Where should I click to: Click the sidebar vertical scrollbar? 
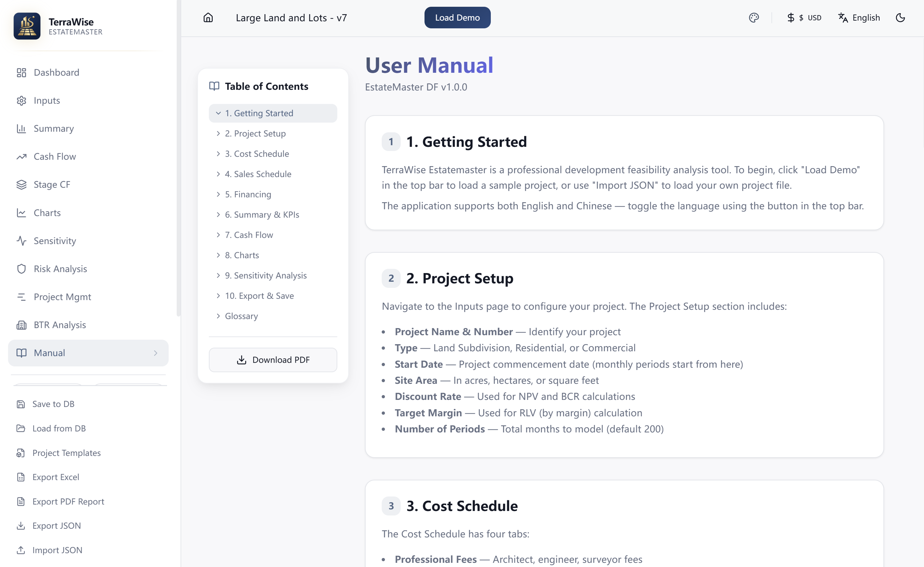(178, 157)
